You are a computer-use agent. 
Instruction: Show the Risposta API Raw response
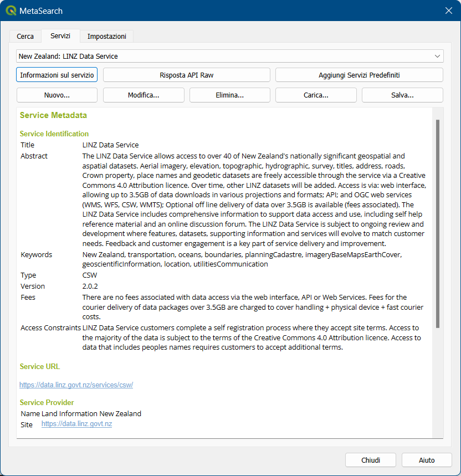[x=186, y=75]
